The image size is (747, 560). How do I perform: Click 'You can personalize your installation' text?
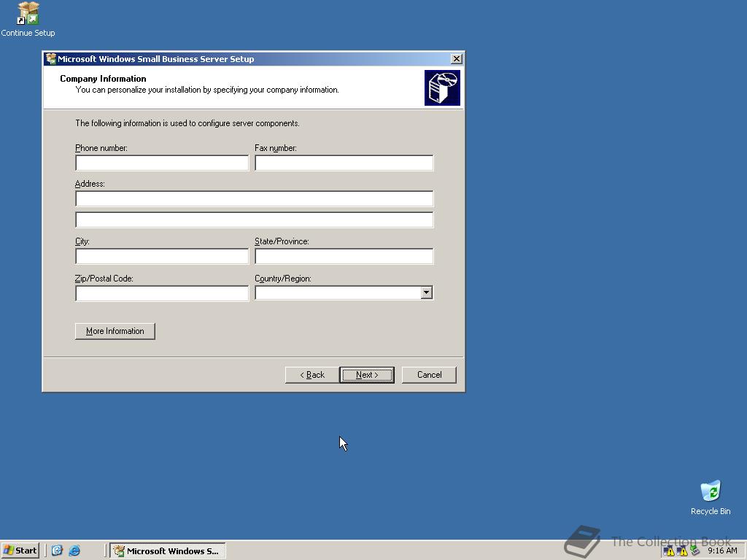(206, 90)
